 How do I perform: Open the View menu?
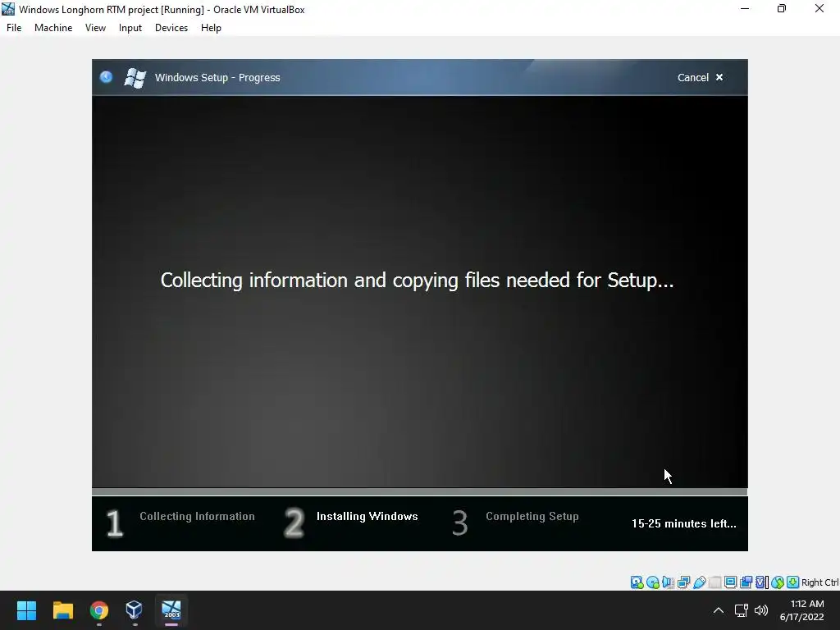pos(95,28)
